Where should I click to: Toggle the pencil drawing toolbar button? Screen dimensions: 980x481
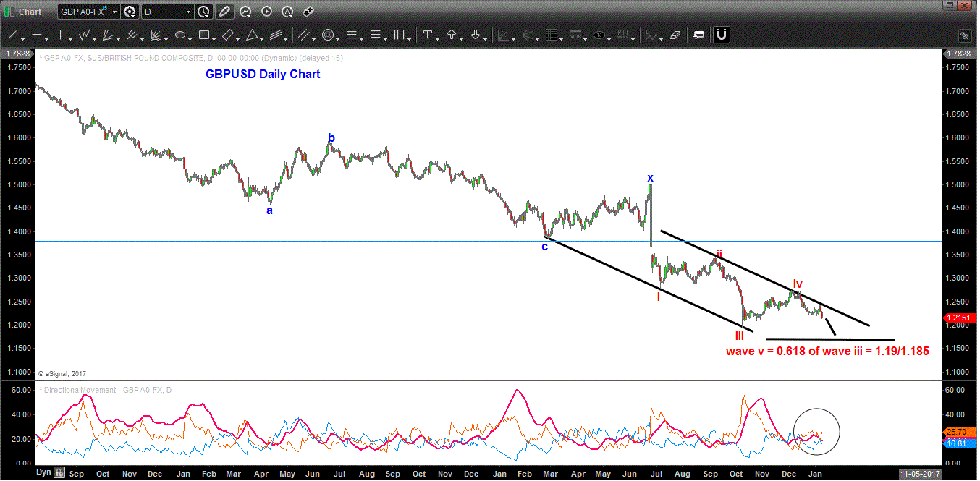[x=224, y=12]
